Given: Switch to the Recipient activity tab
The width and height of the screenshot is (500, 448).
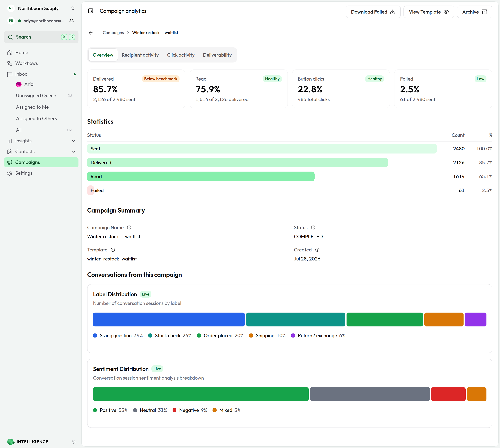Looking at the screenshot, I should (x=140, y=55).
